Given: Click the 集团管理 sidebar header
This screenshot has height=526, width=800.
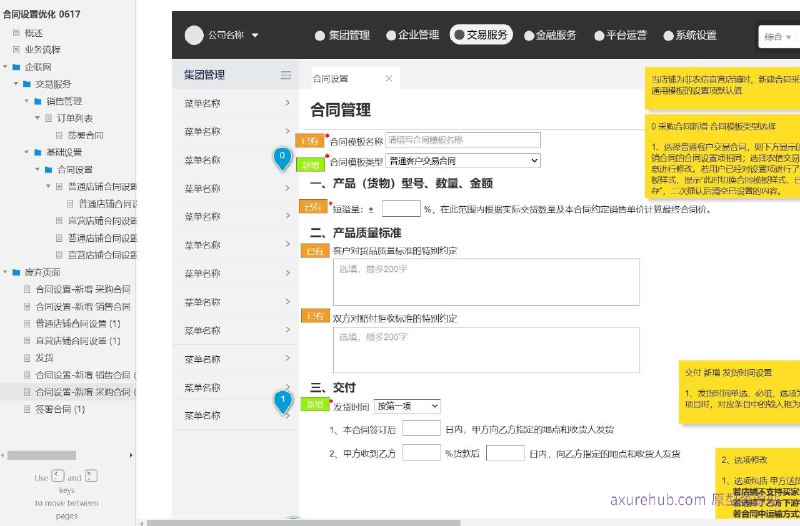Looking at the screenshot, I should [235, 75].
